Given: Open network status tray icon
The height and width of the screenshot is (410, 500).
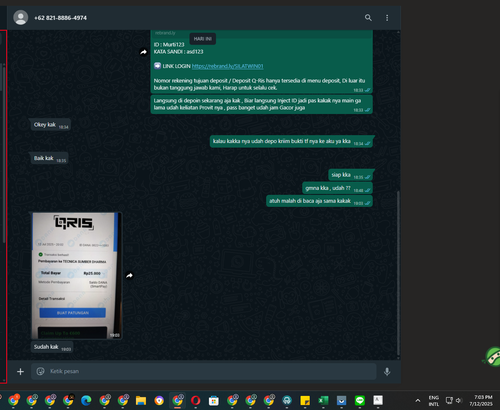Looking at the screenshot, I should [x=449, y=400].
